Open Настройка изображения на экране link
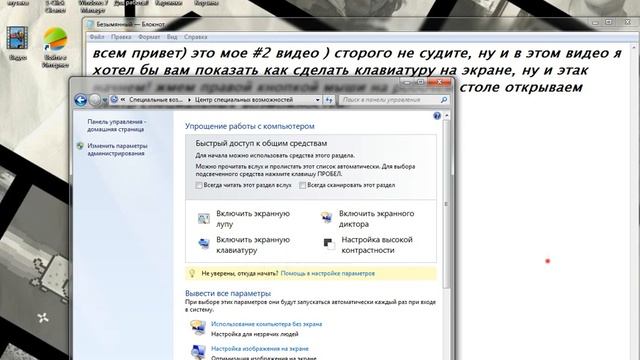 pyautogui.click(x=260, y=349)
